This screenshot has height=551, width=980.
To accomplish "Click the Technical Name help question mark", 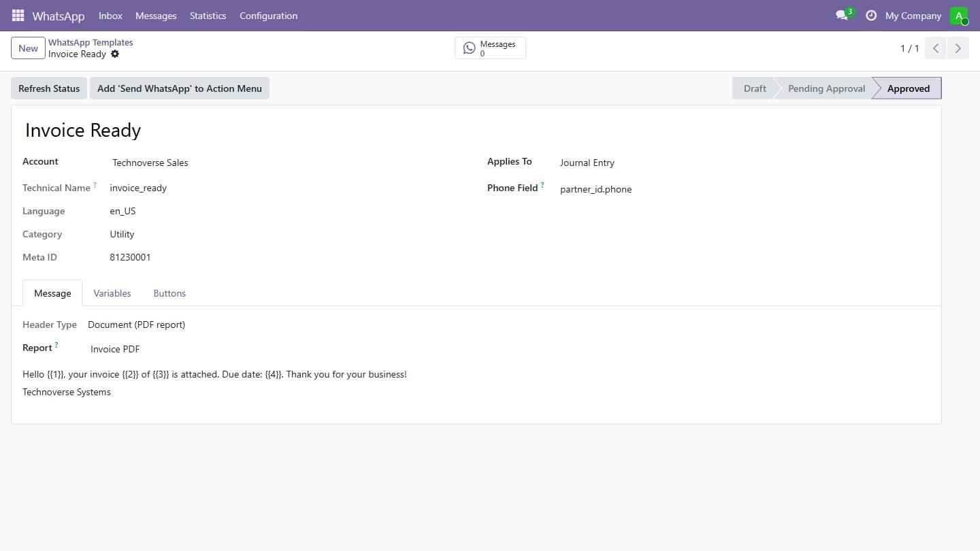I will [x=95, y=185].
